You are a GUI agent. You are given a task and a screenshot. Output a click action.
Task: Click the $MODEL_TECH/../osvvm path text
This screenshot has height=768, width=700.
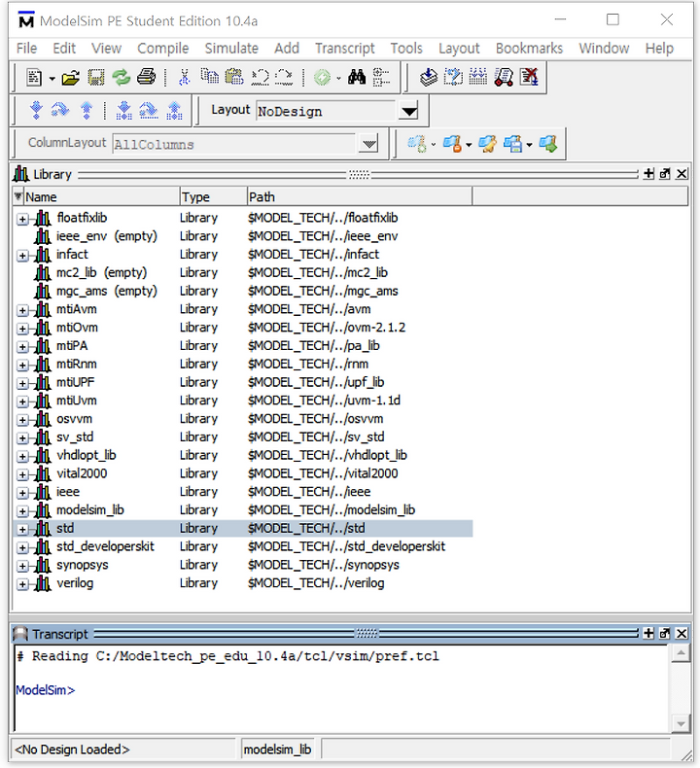tap(315, 419)
